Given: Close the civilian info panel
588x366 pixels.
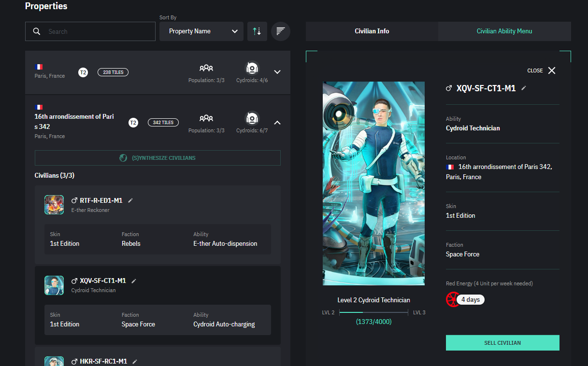Looking at the screenshot, I should pyautogui.click(x=551, y=70).
